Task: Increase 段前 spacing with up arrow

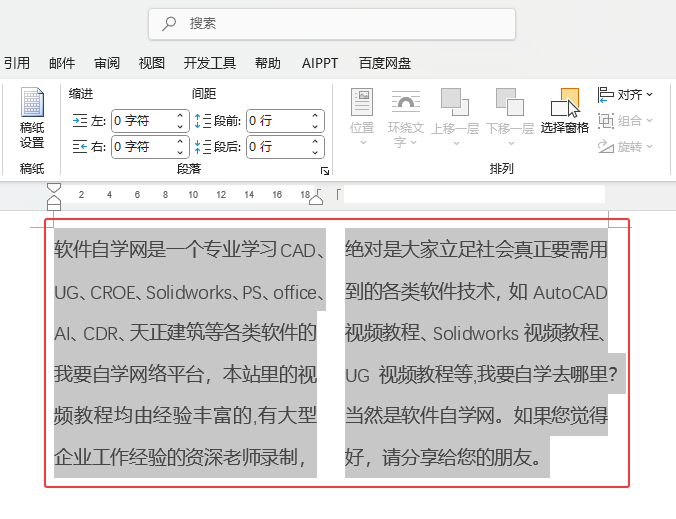Action: (x=315, y=116)
